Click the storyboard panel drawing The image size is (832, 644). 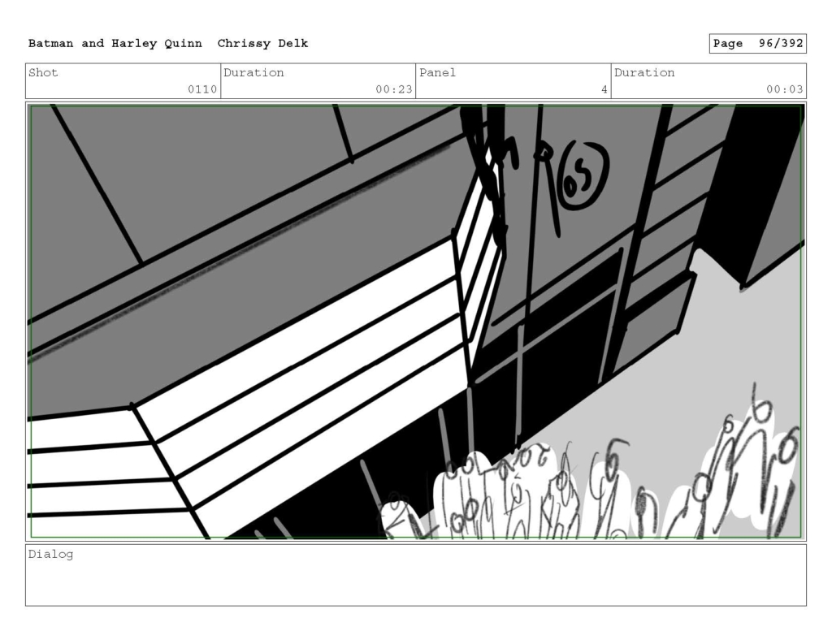pos(416,322)
